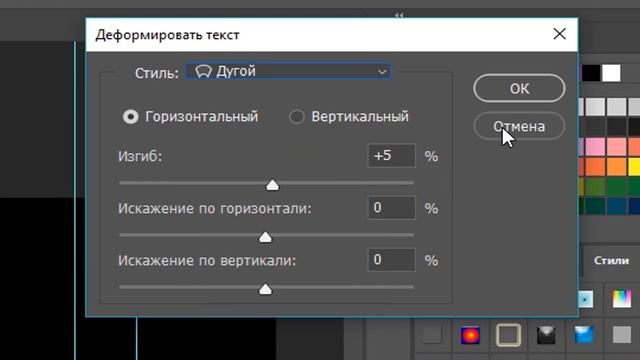Click the Искажение по вертикали slider handle
Image resolution: width=640 pixels, height=360 pixels.
[265, 289]
